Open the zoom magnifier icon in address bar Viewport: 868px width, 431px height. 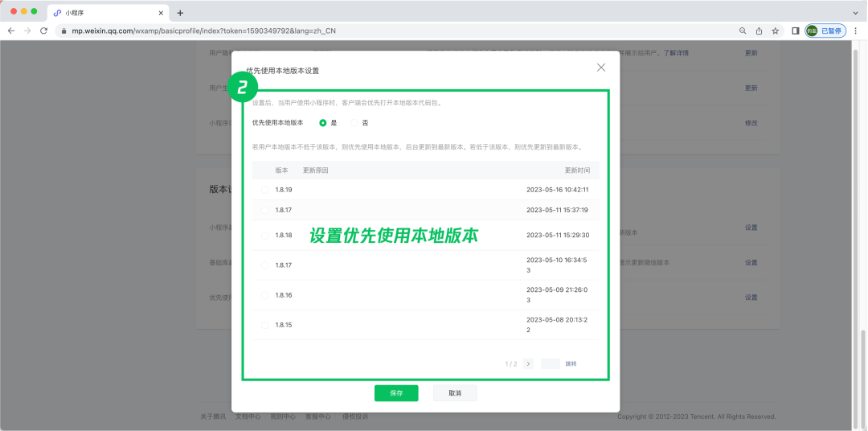pos(743,31)
